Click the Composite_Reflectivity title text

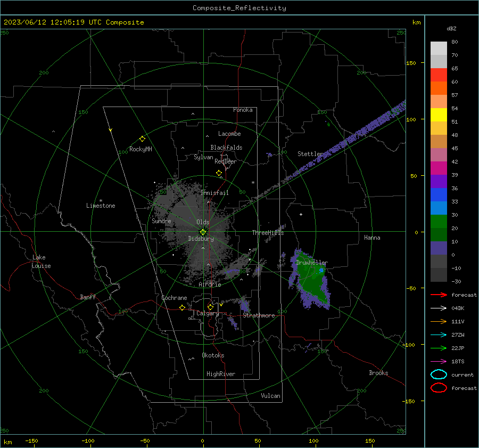(240, 8)
